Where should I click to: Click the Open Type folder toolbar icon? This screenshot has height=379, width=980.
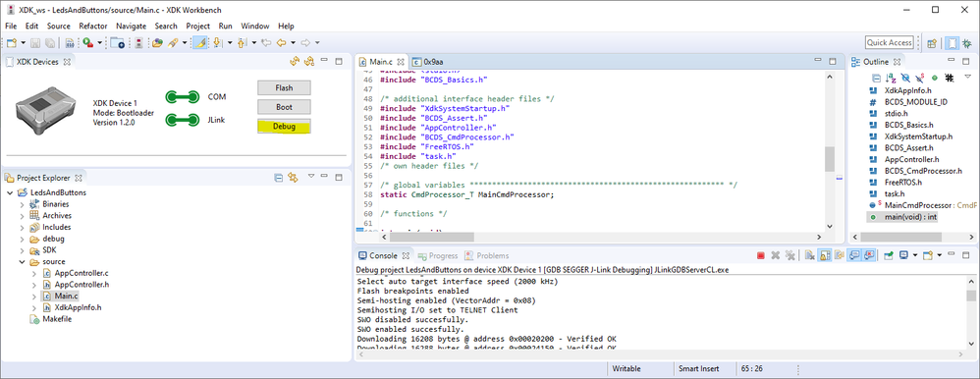pos(157,42)
